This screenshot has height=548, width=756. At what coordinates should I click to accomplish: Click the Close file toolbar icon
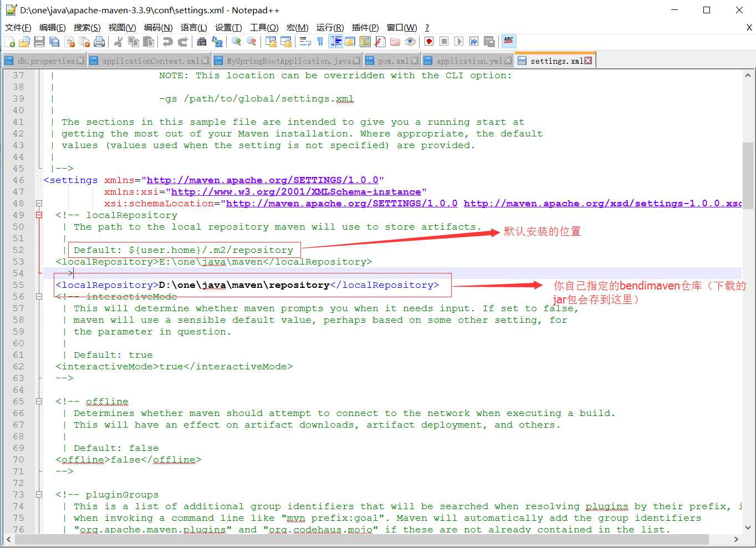click(x=69, y=42)
